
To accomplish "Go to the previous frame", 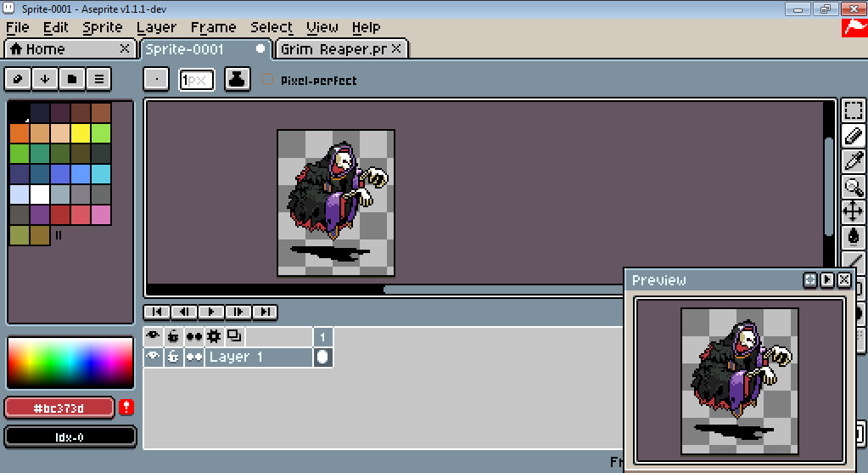I will 184,312.
